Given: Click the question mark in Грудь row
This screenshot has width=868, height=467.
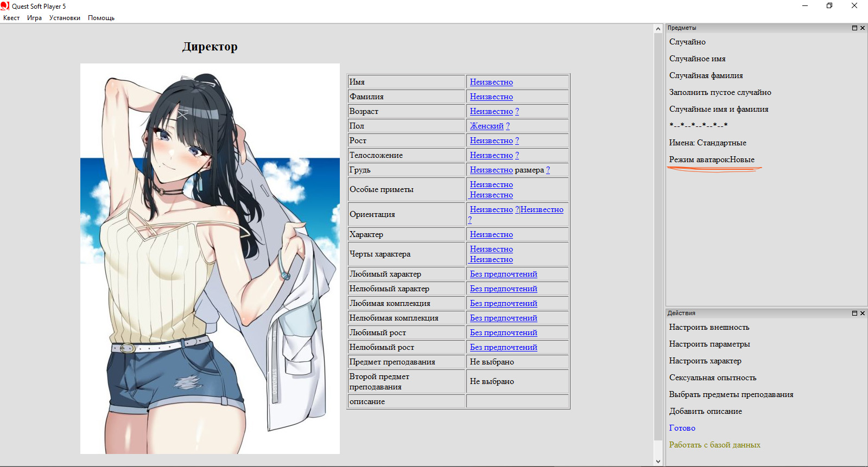Looking at the screenshot, I should tap(548, 170).
